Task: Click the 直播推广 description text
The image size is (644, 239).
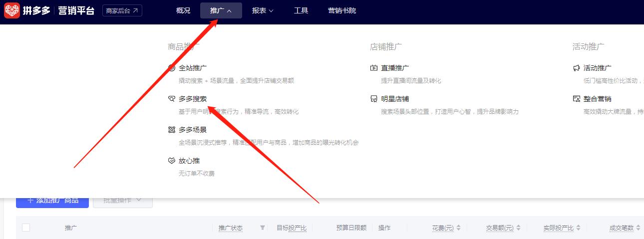Action: coord(411,81)
